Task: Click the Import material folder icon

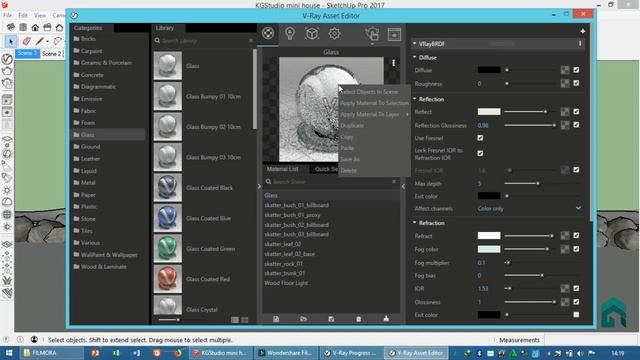Action: (303, 319)
